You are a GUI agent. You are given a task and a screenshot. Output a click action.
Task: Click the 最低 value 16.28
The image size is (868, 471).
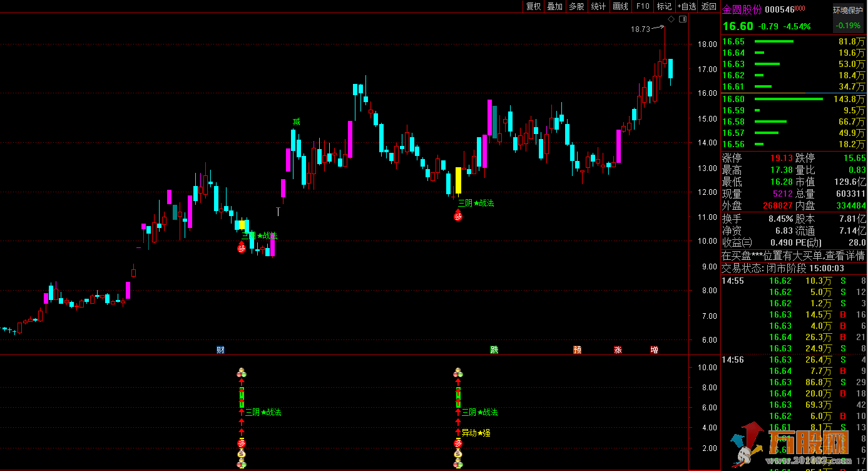[781, 182]
